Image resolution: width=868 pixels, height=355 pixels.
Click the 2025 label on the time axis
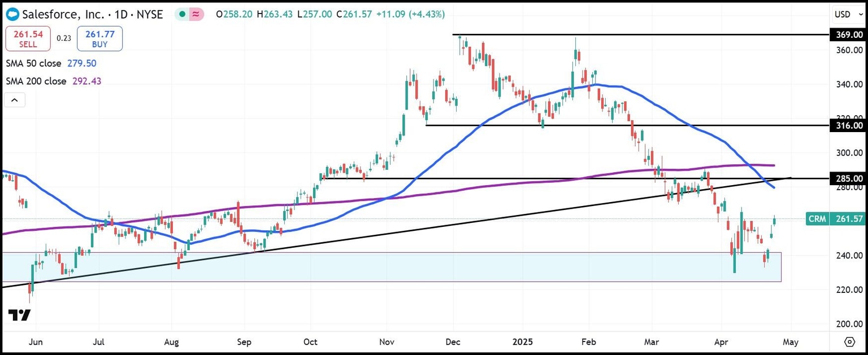(x=523, y=342)
